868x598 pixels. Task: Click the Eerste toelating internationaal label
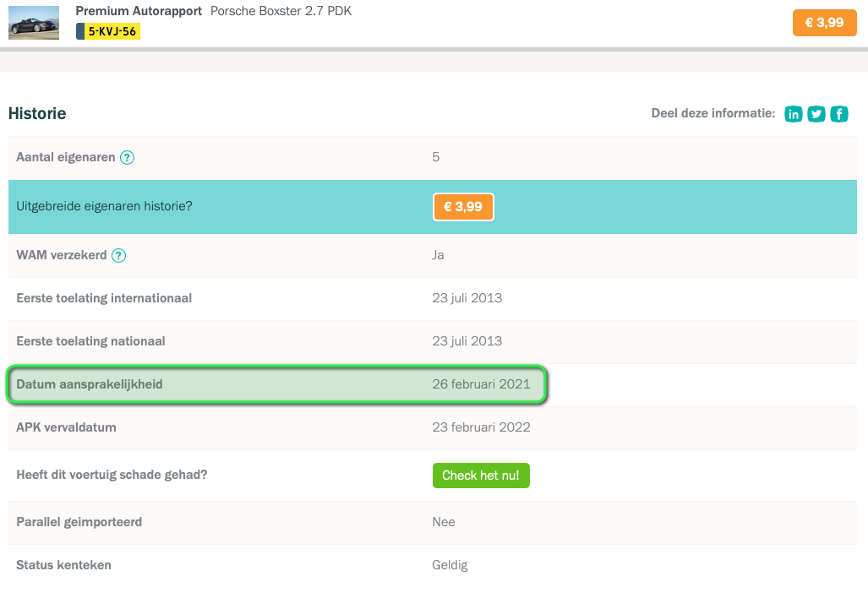coord(104,298)
